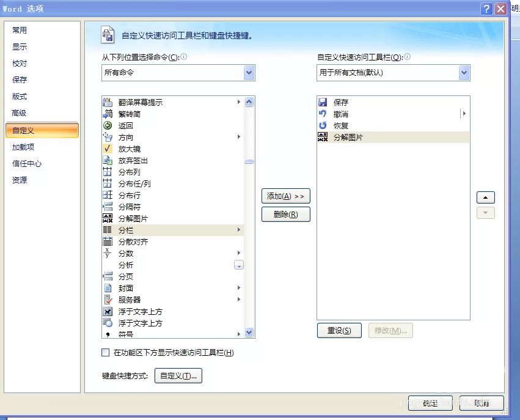This screenshot has height=420, width=520.
Task: Click the 分页 page break icon
Action: tap(108, 276)
